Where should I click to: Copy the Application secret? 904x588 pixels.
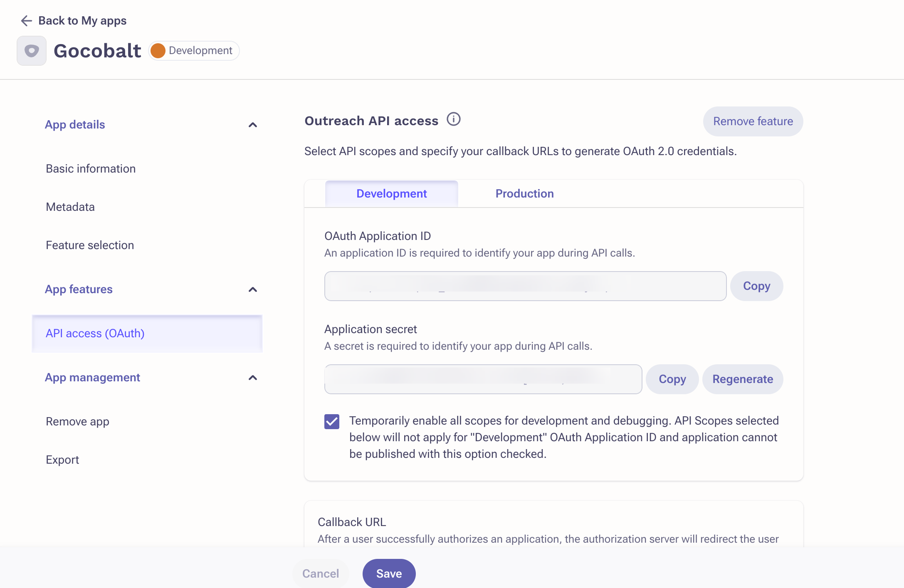tap(672, 379)
